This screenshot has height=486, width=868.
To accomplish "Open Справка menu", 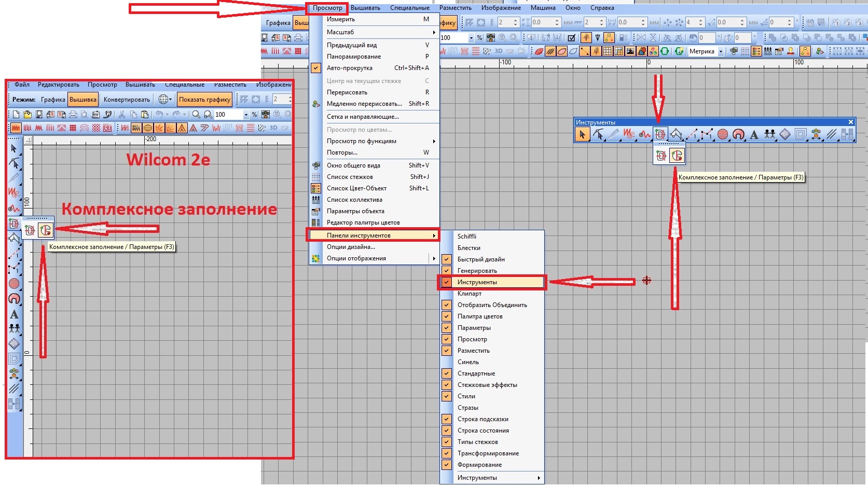I will tap(602, 8).
